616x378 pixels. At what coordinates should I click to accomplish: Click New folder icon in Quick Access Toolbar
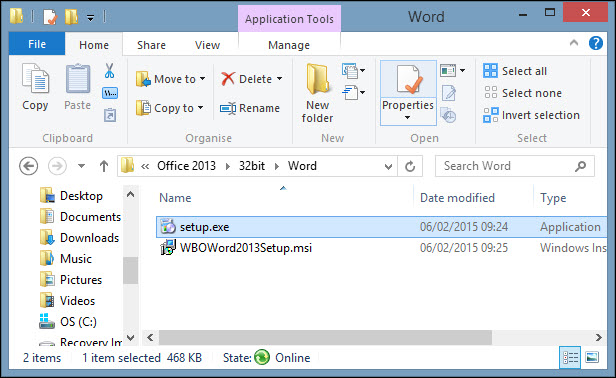pos(72,17)
